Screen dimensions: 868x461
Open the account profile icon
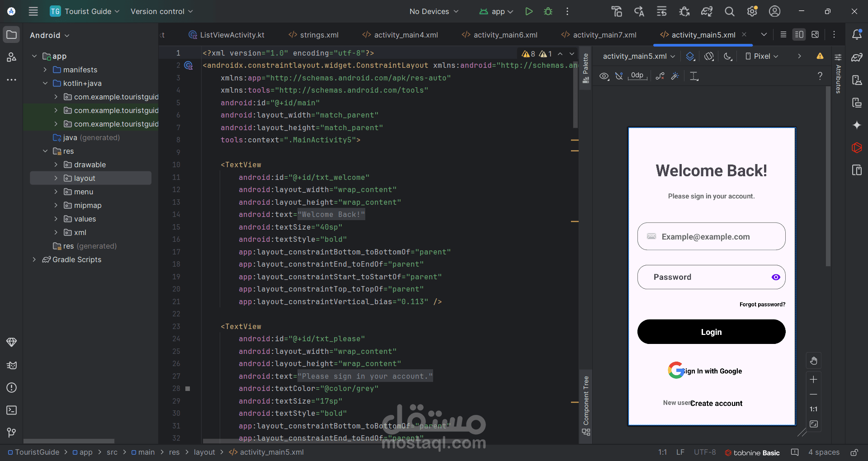(x=774, y=11)
